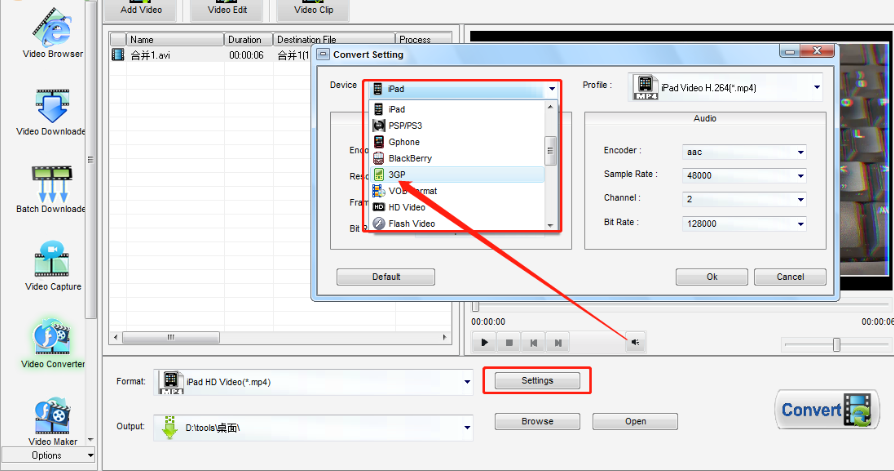This screenshot has width=894, height=471.
Task: Click the preview seek bar handle
Action: 476,308
